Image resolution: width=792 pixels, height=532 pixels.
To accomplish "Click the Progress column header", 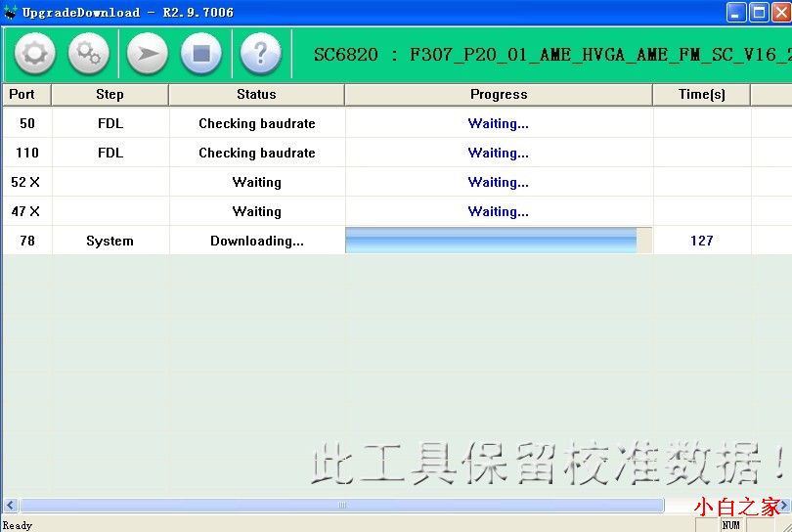I will pos(499,95).
